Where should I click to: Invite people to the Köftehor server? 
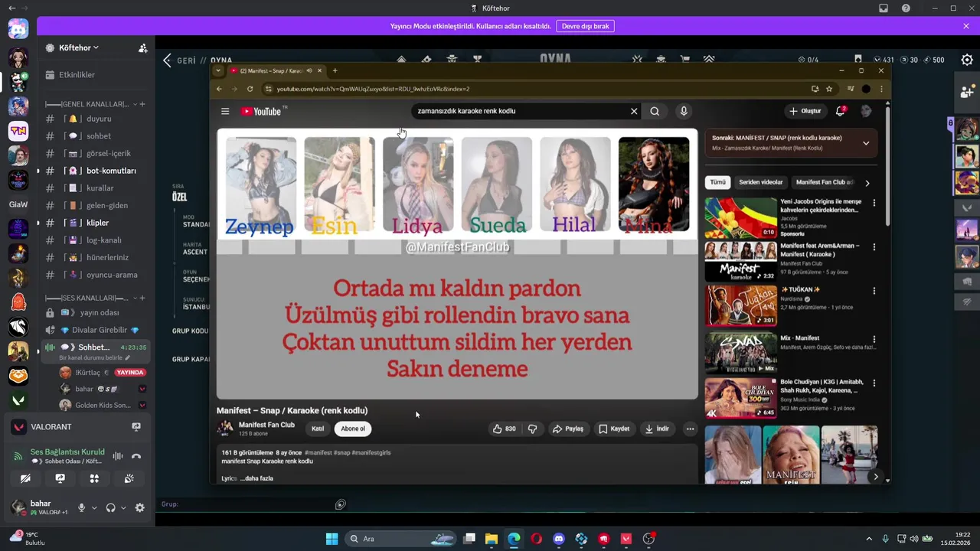142,47
